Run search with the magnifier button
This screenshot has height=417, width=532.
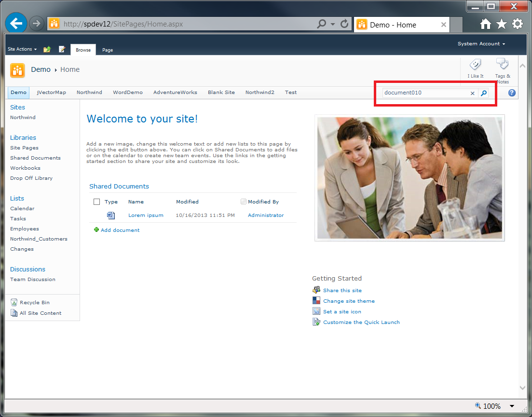tap(483, 93)
